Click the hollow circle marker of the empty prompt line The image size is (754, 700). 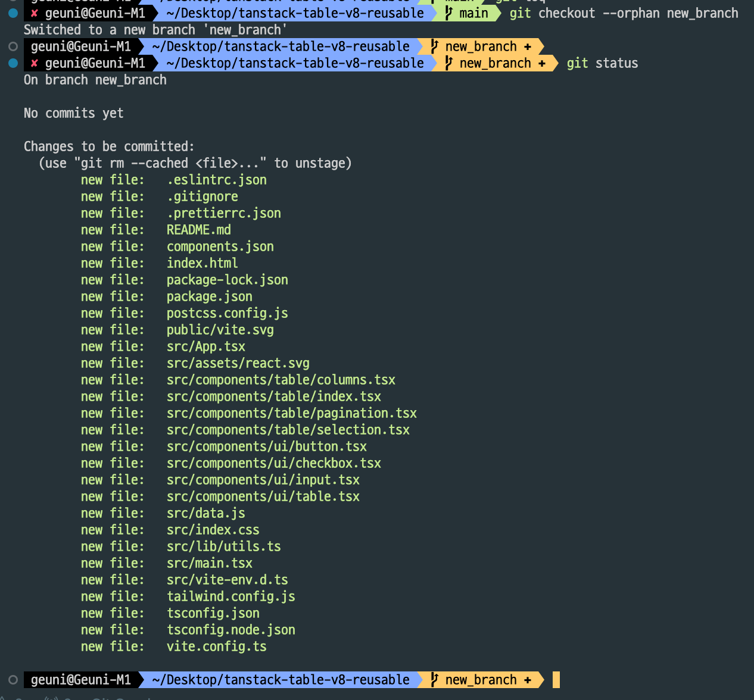click(x=13, y=46)
